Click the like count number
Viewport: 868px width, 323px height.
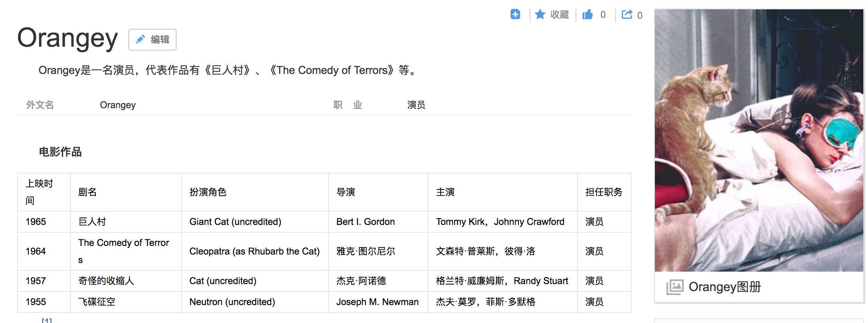603,15
